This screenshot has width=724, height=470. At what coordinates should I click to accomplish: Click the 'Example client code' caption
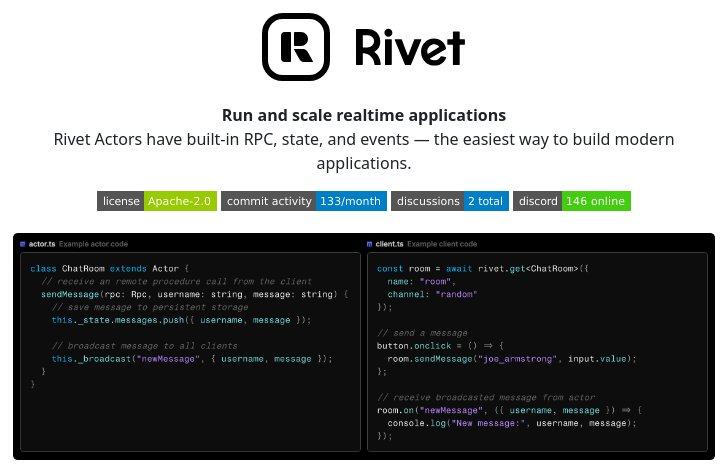point(442,244)
